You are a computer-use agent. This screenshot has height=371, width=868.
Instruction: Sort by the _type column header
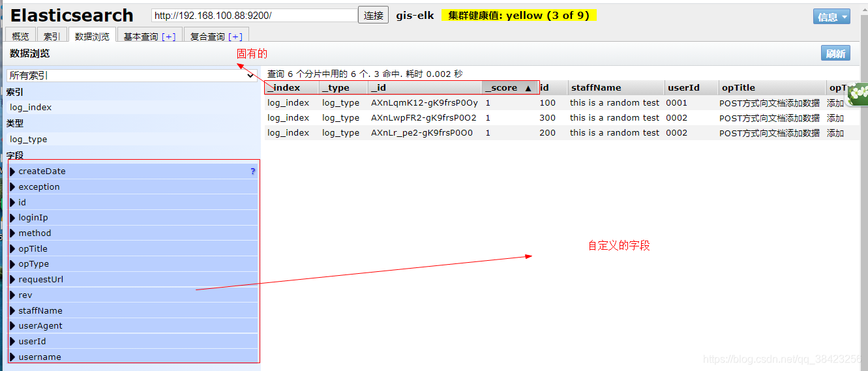pos(343,88)
